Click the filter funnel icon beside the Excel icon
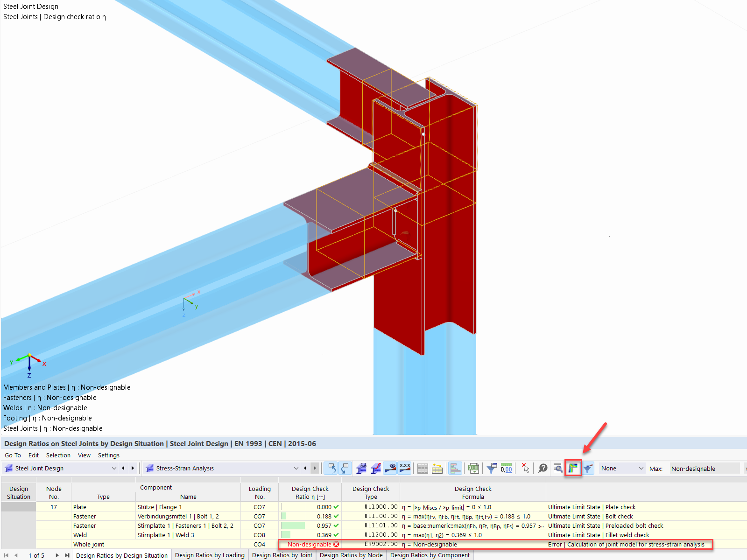 tap(492, 468)
